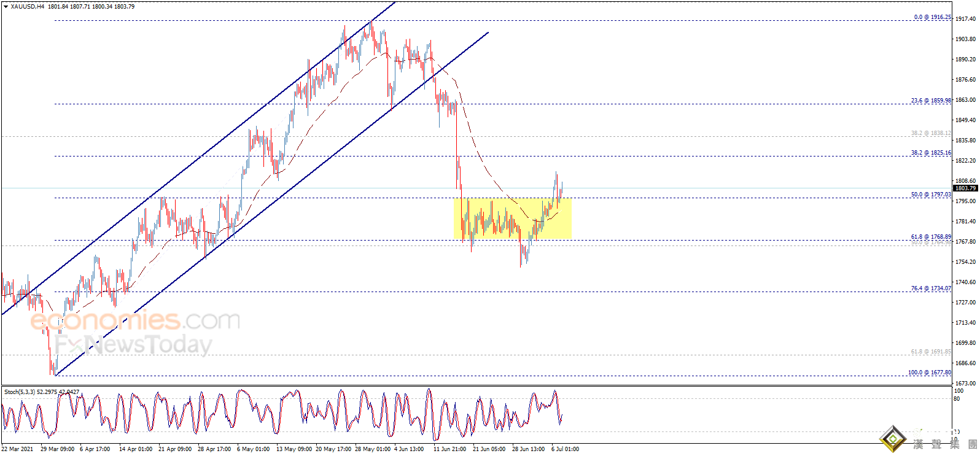Click the blue 38.2 @ 1825.16 Fibonacci label
The width and height of the screenshot is (980, 456).
coord(931,153)
